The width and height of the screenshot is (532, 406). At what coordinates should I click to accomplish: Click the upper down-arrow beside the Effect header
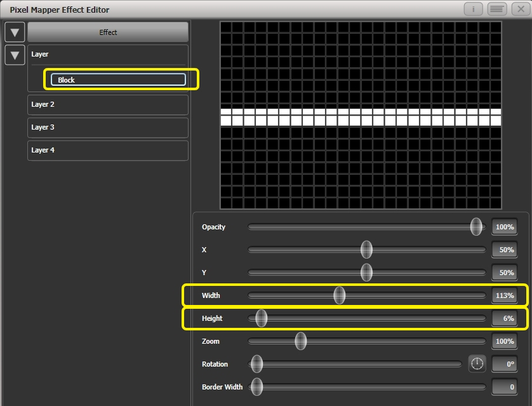(x=15, y=32)
